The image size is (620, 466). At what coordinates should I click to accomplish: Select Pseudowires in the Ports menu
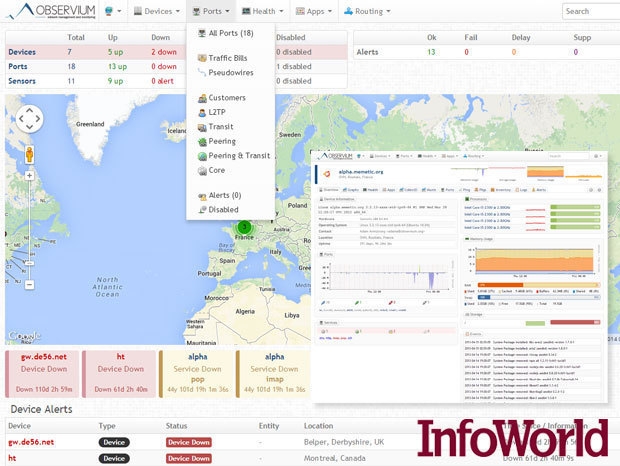click(235, 73)
